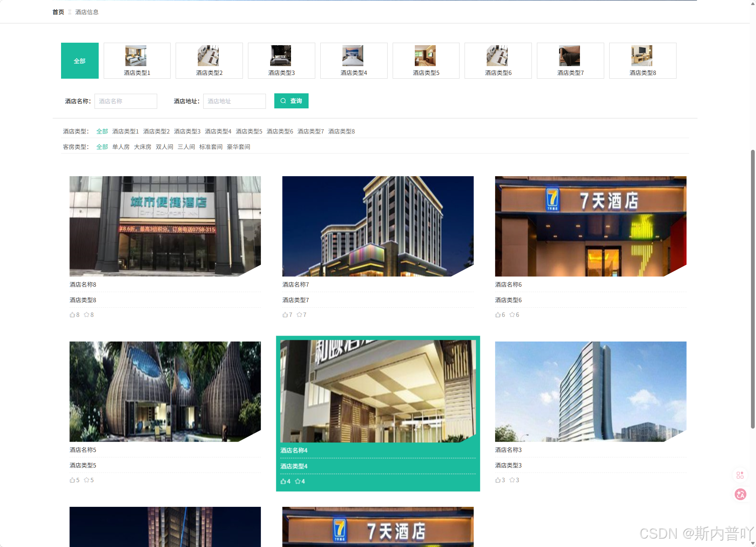The width and height of the screenshot is (756, 547).
Task: Choose the 酒店类型3 tile with dark bedroom image
Action: [x=281, y=61]
